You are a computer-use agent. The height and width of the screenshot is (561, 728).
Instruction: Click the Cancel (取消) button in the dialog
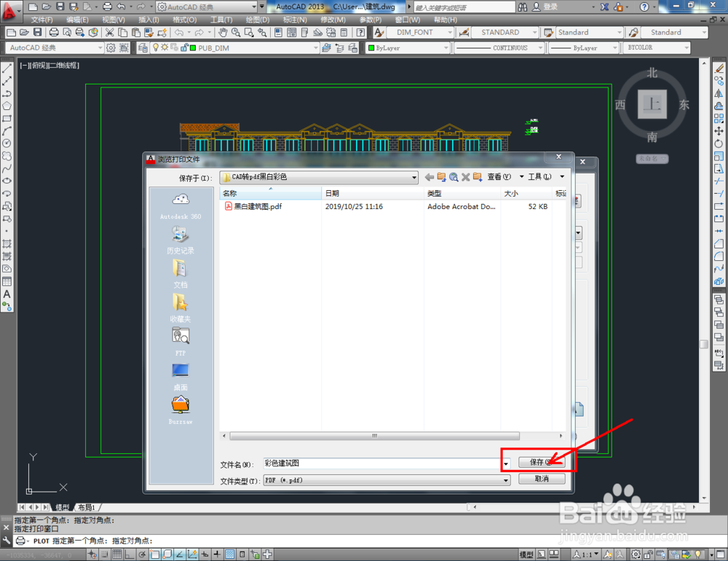tap(542, 479)
